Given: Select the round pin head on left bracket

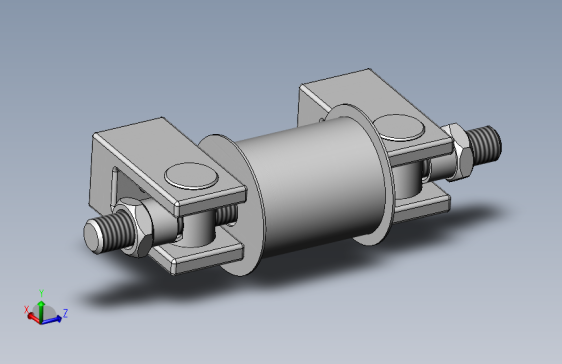Looking at the screenshot, I should [191, 176].
